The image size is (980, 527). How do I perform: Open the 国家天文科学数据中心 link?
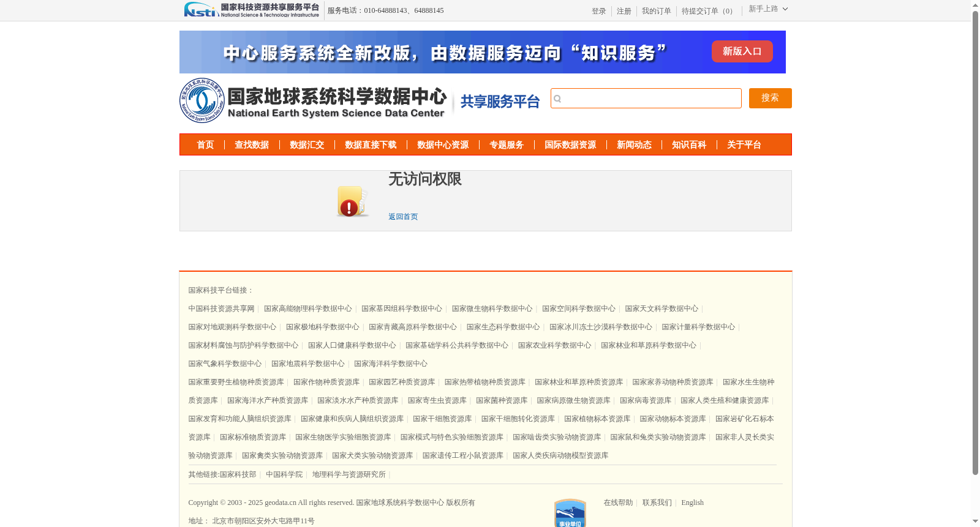(661, 309)
